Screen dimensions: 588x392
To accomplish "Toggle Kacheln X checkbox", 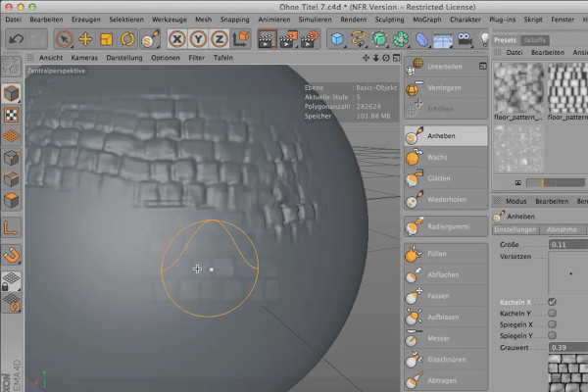I will (x=552, y=302).
